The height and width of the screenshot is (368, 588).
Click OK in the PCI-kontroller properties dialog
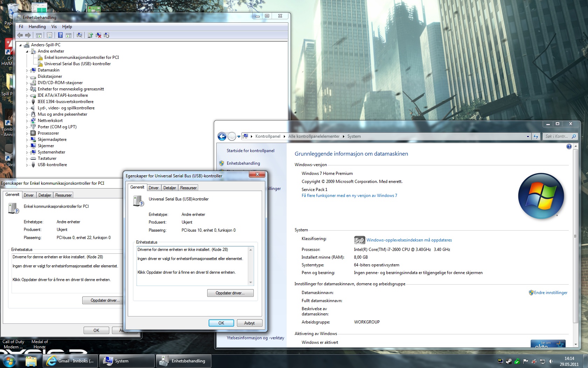pos(96,330)
